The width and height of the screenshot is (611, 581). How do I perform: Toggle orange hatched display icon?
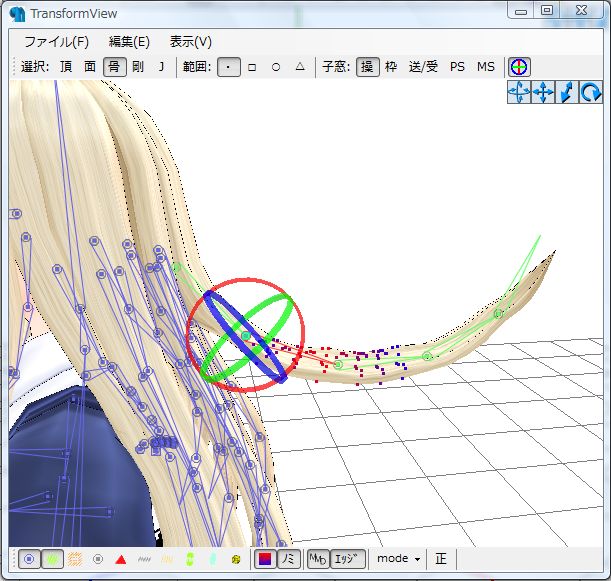coord(75,559)
